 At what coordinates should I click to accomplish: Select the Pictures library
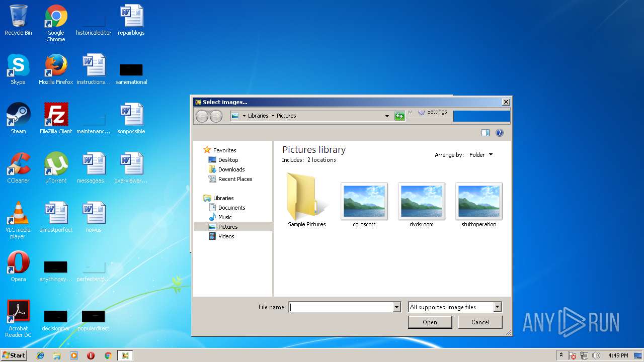point(233,227)
